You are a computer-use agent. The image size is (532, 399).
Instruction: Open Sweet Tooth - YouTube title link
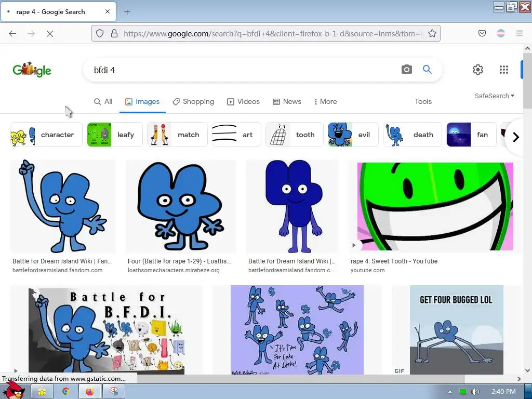click(394, 261)
